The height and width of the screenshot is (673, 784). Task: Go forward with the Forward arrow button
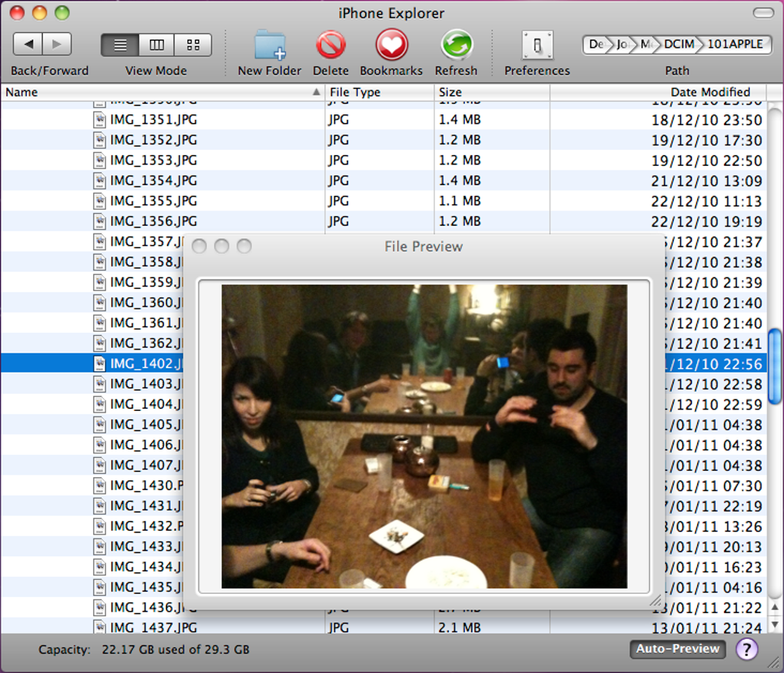(x=57, y=44)
